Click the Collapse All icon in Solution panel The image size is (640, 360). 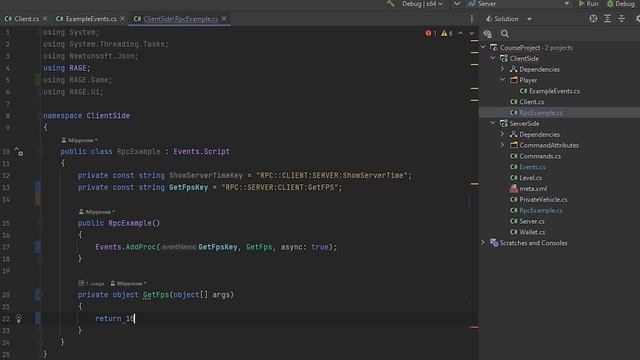[x=622, y=19]
